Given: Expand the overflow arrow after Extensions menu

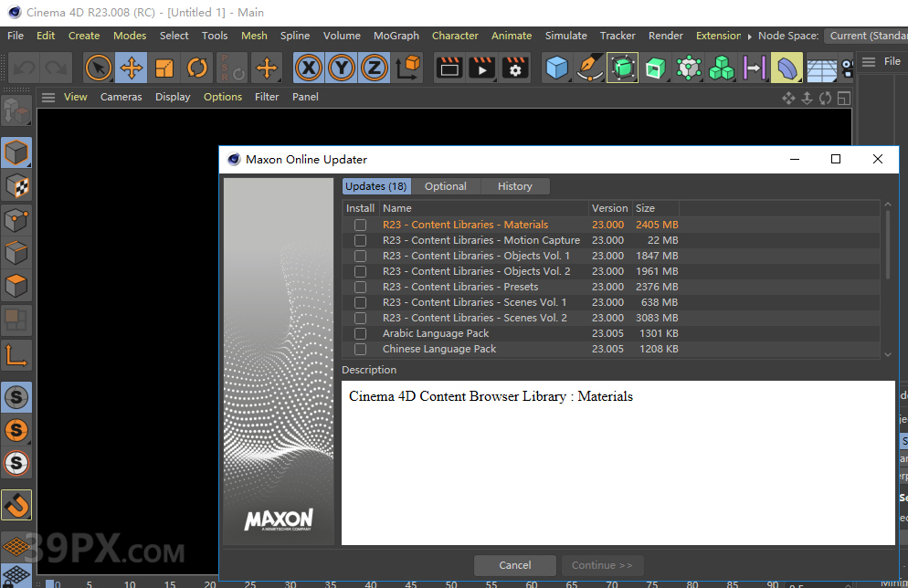Looking at the screenshot, I should pos(749,36).
